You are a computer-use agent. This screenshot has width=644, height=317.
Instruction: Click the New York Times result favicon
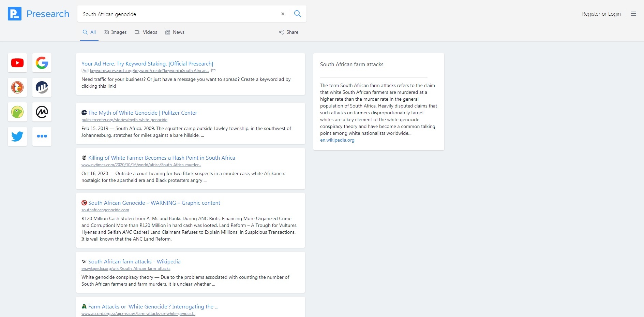(x=84, y=158)
